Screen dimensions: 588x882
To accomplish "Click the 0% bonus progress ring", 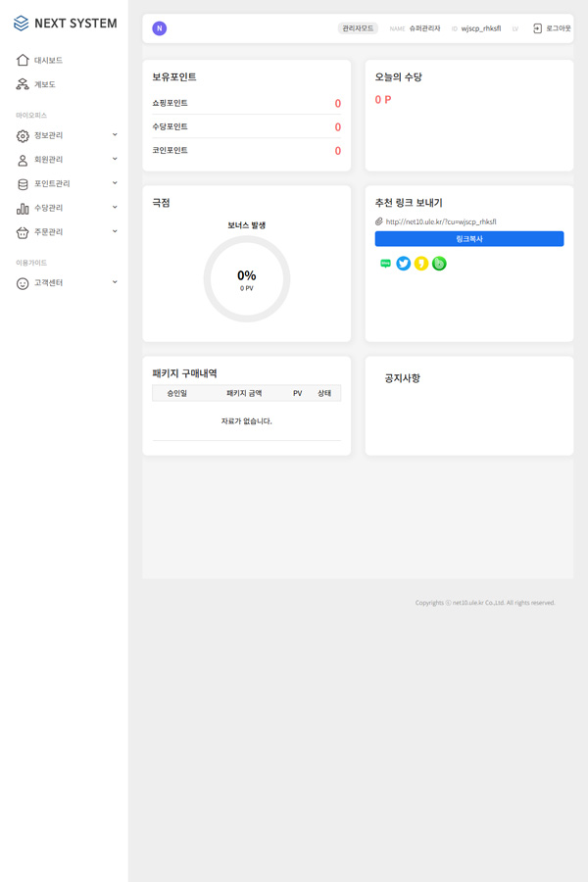I will [x=247, y=279].
